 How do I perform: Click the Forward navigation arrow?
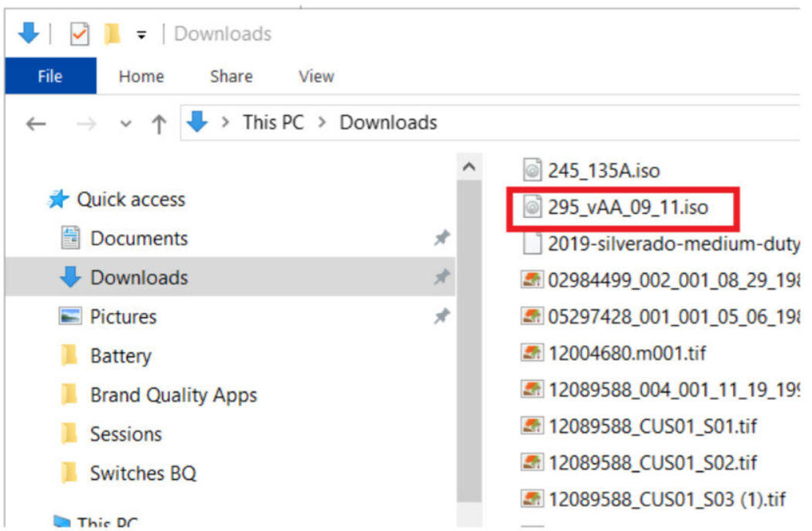[x=86, y=124]
